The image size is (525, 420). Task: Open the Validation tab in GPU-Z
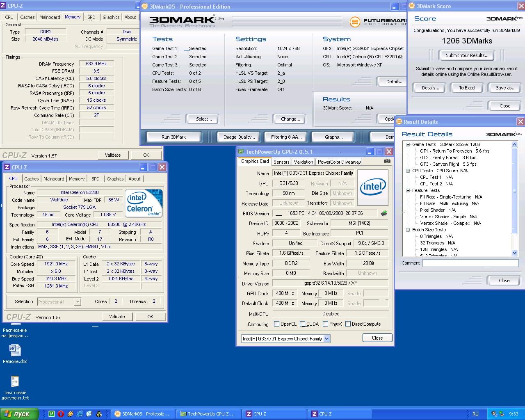click(x=304, y=162)
